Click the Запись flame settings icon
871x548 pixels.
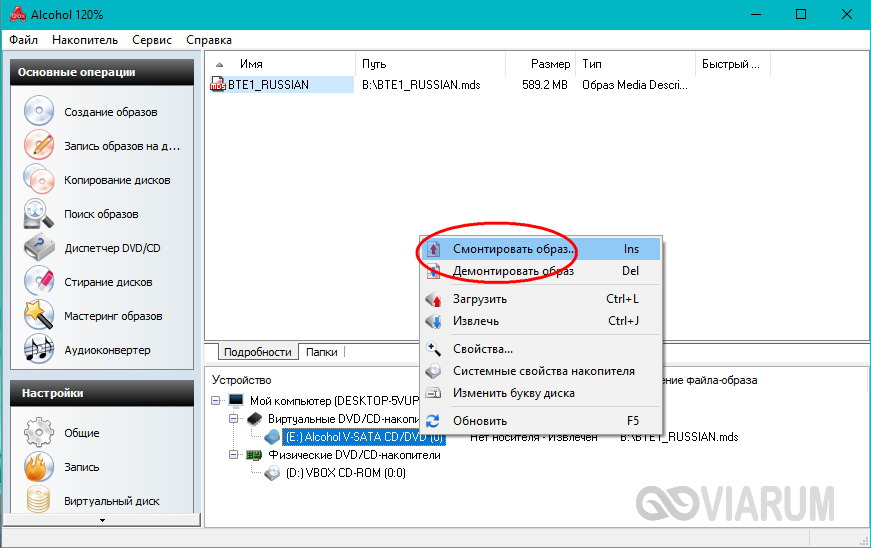point(39,466)
